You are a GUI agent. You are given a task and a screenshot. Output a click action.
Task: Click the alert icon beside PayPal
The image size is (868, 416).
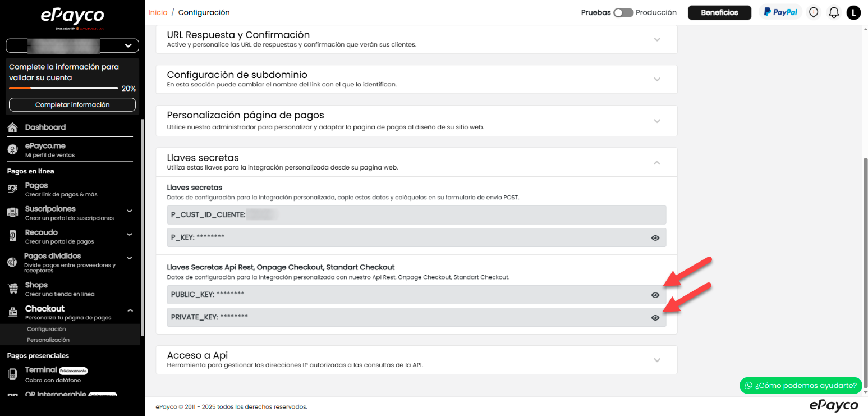click(814, 12)
